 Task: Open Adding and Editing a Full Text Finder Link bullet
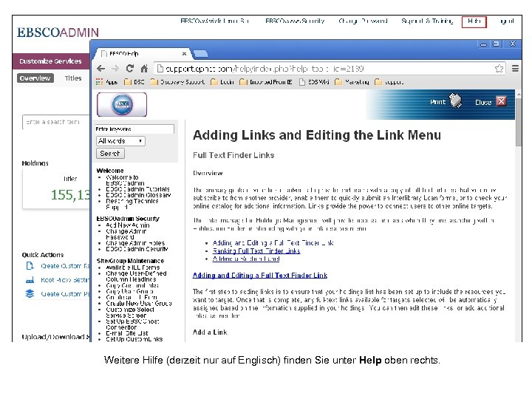[273, 243]
